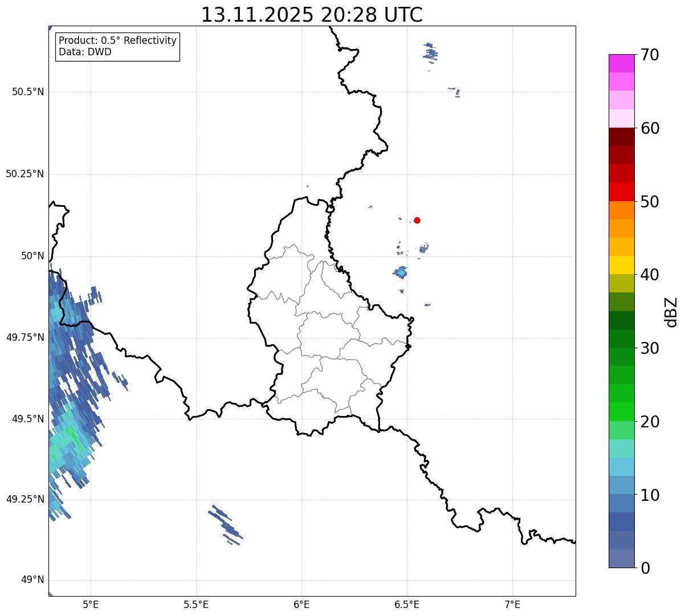Click the light cyan colorbar swatch above 10
Image resolution: width=685 pixels, height=616 pixels.
point(621,467)
